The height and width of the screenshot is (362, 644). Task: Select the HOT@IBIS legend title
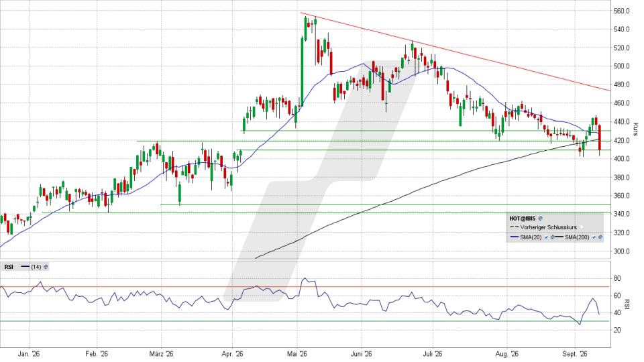tap(523, 219)
